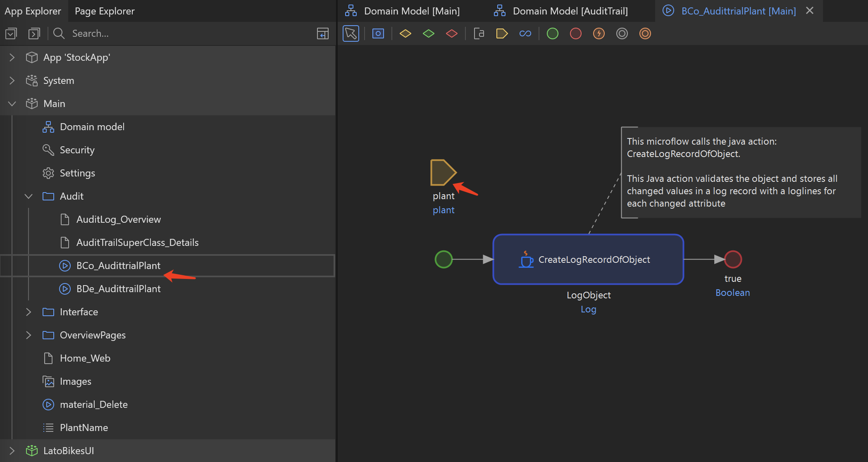Select the pointer selection tool
Screen dimensions: 868x462
[x=351, y=33]
